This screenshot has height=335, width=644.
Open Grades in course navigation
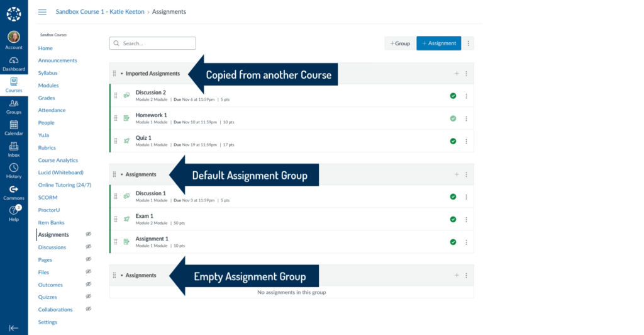click(x=47, y=98)
